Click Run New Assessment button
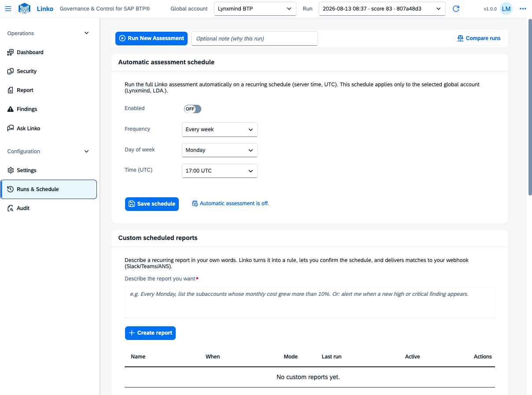 pyautogui.click(x=151, y=38)
